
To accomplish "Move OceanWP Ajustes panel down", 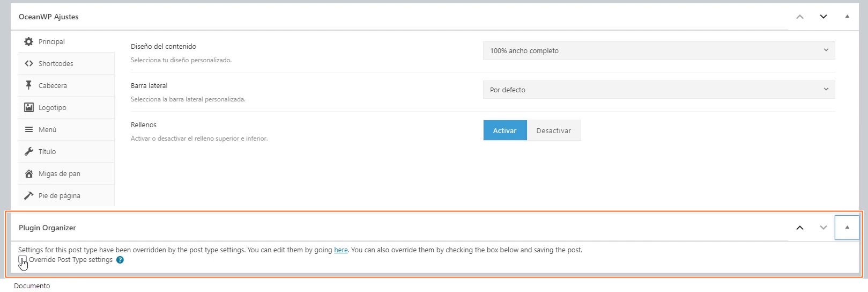I will pyautogui.click(x=824, y=17).
